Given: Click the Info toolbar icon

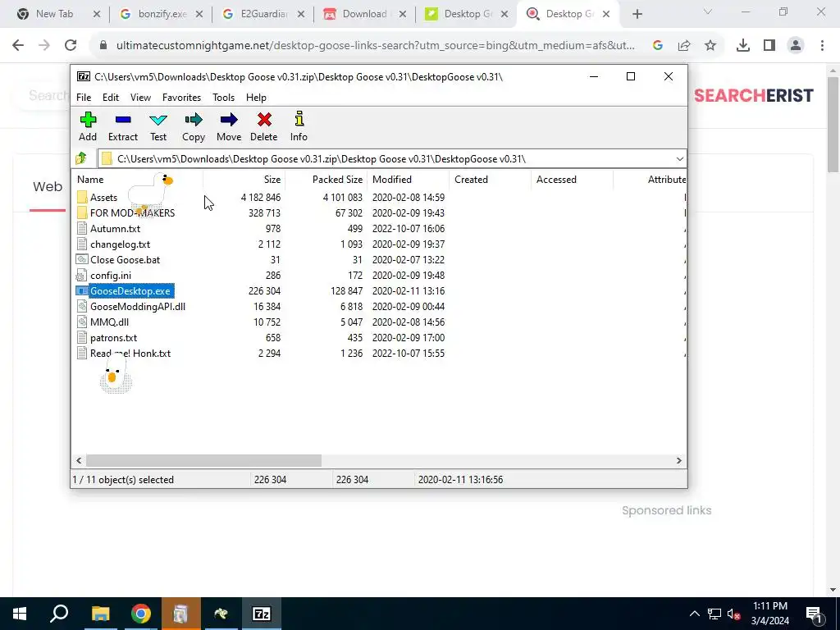Looking at the screenshot, I should [x=299, y=126].
